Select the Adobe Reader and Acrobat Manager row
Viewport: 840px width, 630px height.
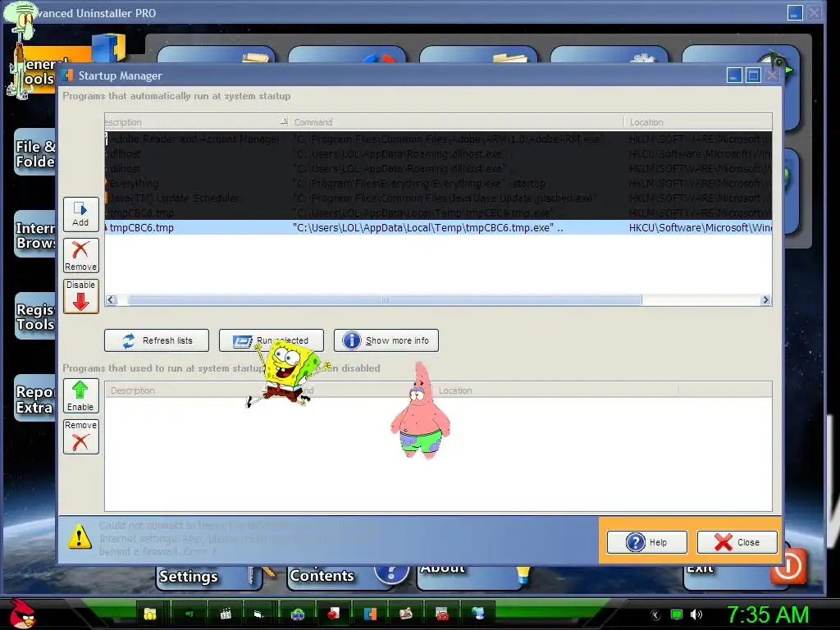438,139
